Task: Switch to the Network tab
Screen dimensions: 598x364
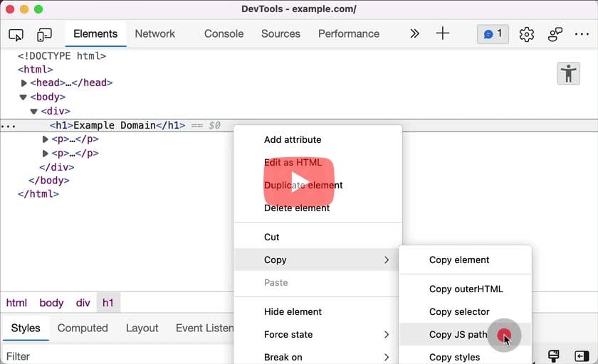Action: tap(155, 34)
